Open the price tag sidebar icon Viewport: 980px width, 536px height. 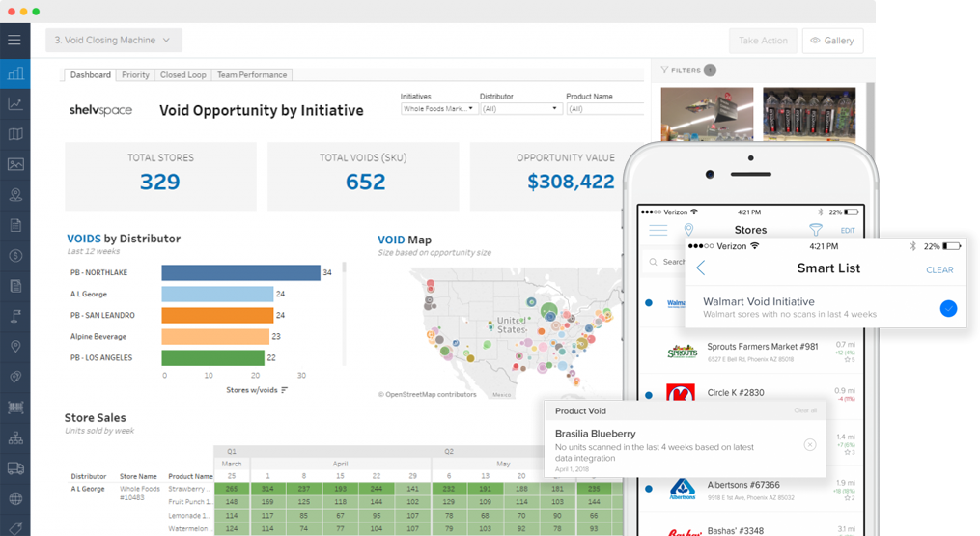[15, 528]
